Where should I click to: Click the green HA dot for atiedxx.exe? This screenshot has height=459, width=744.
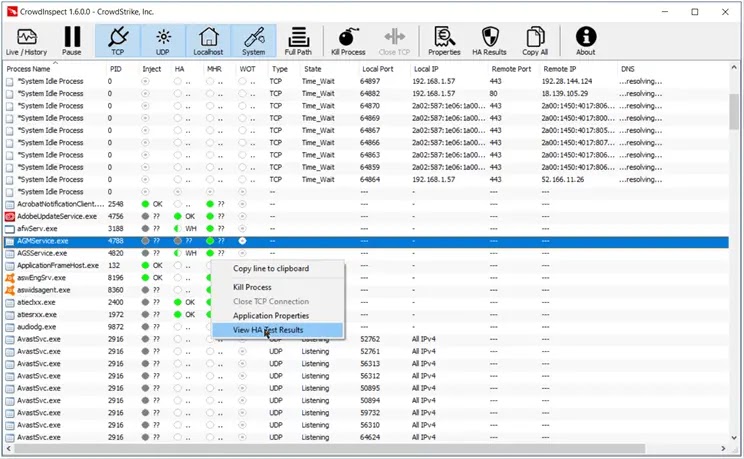tap(178, 302)
